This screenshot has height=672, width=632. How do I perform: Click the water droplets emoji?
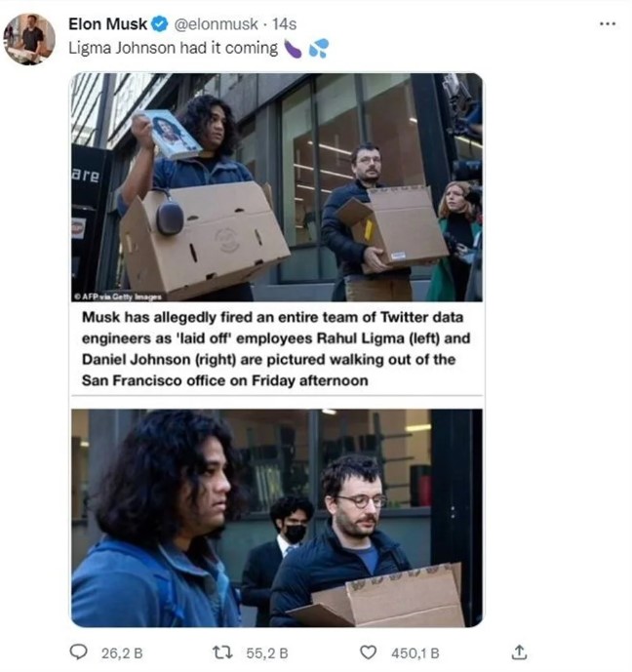pyautogui.click(x=319, y=48)
